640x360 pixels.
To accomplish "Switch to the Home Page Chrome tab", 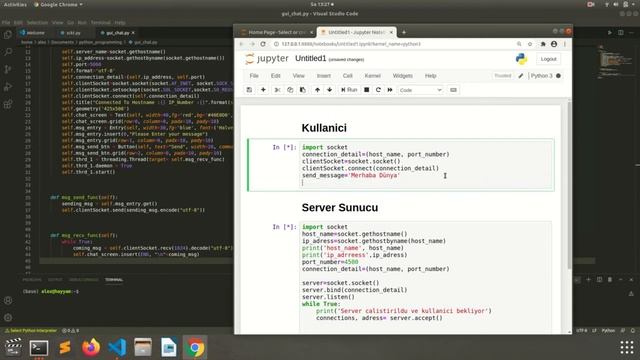I will pyautogui.click(x=276, y=32).
